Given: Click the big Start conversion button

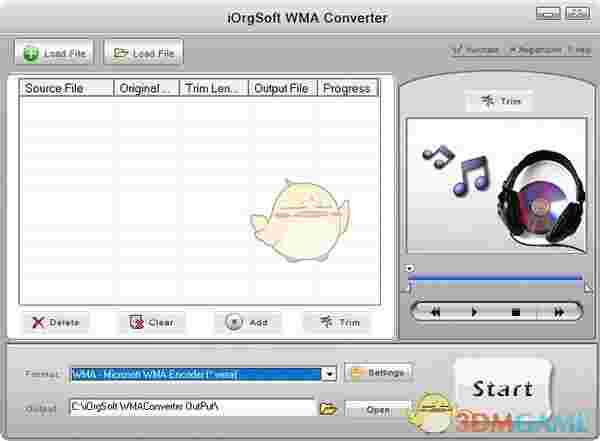Looking at the screenshot, I should tap(503, 388).
